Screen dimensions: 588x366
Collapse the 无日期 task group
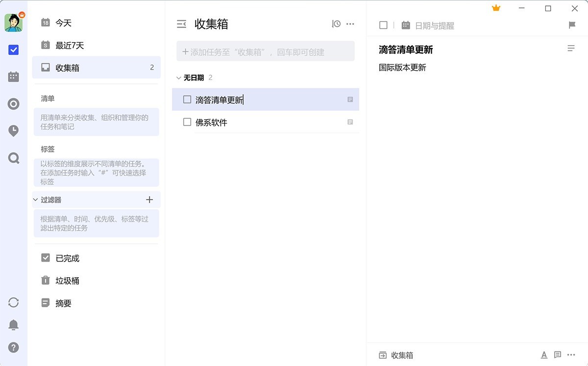178,77
